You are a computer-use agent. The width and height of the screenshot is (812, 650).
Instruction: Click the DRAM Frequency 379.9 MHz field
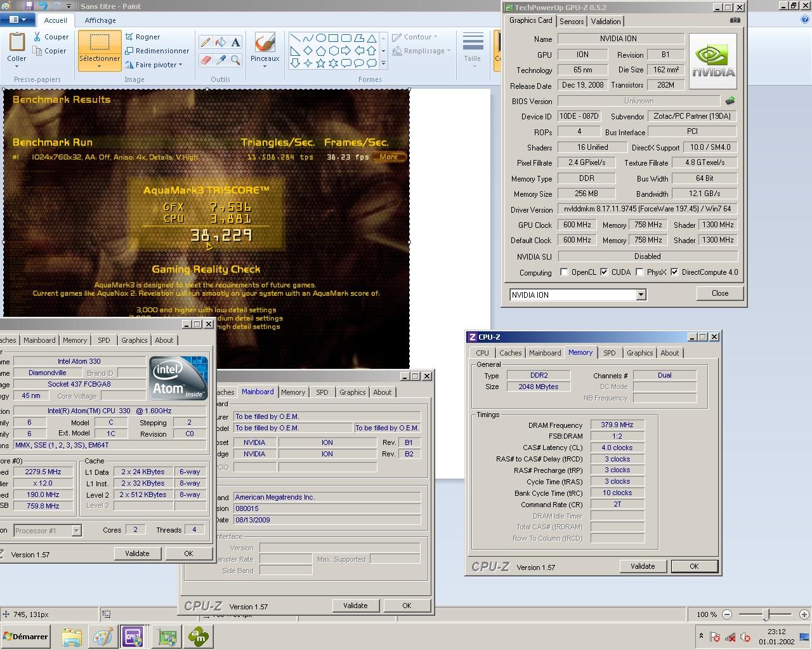[x=617, y=425]
